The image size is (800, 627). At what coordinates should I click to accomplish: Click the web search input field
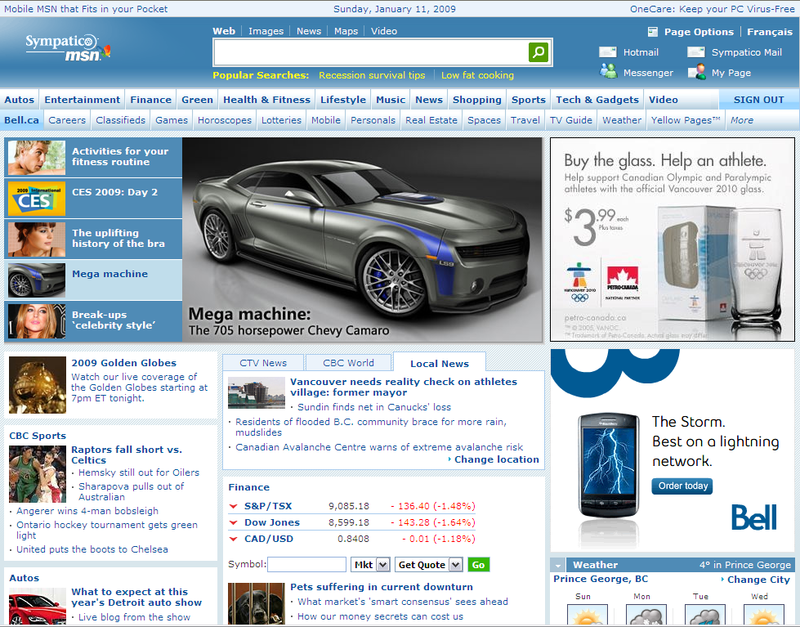(x=371, y=52)
